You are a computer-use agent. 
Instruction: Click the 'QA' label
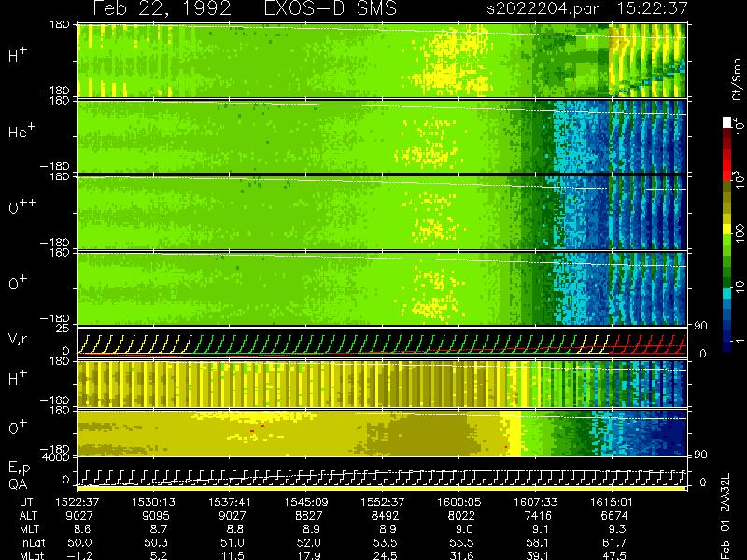[18, 484]
